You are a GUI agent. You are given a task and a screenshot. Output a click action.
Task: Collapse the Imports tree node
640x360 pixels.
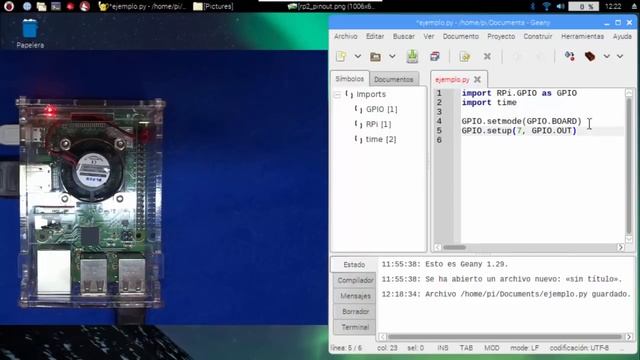(x=338, y=95)
